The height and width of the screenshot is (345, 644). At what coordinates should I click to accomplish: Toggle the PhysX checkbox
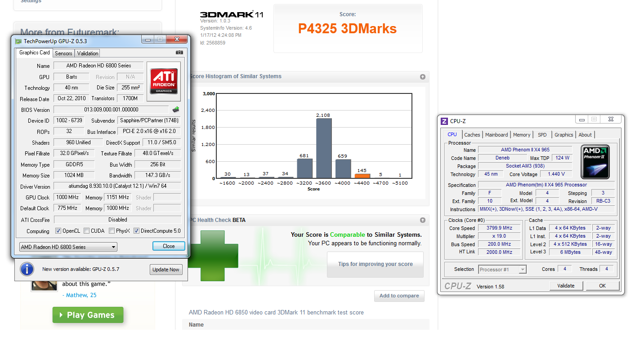pyautogui.click(x=112, y=231)
